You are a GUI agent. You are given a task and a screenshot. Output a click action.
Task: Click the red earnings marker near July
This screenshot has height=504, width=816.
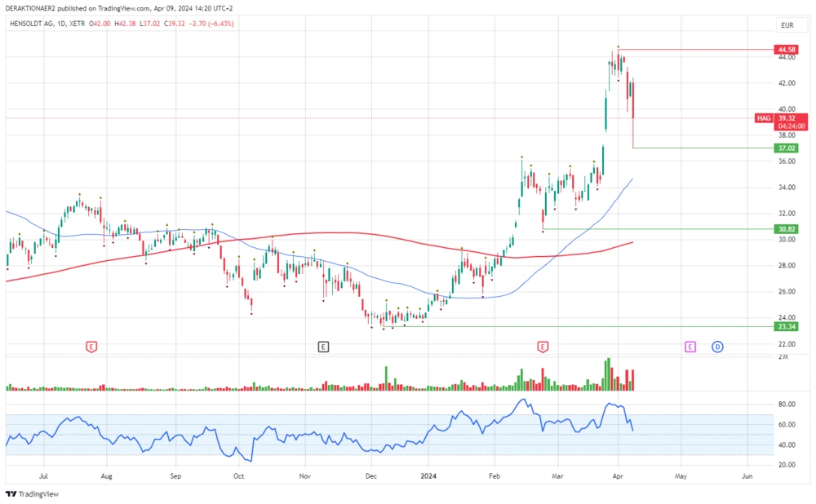point(91,347)
